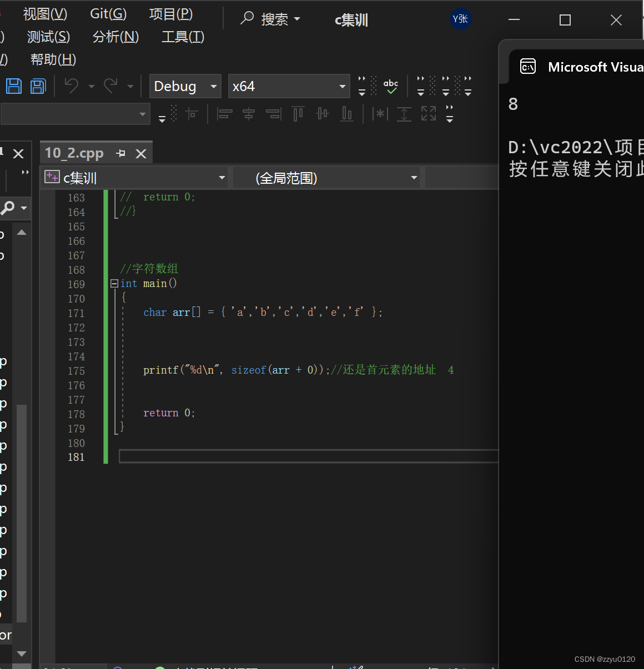Click the search magnifier in the left sidebar

[x=9, y=208]
